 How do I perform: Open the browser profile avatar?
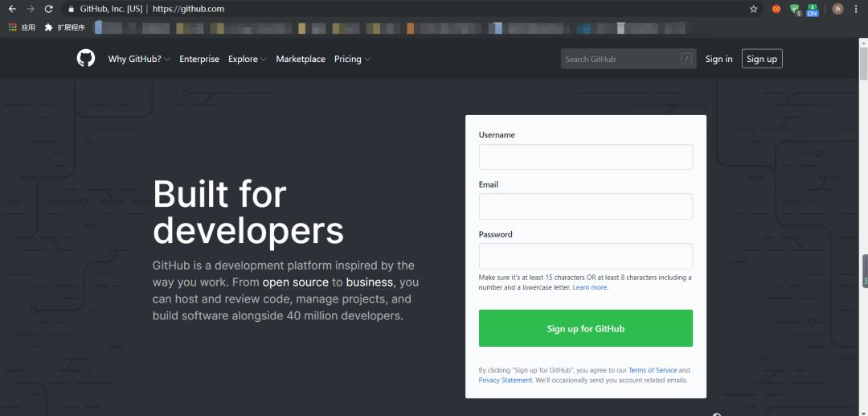click(x=837, y=9)
